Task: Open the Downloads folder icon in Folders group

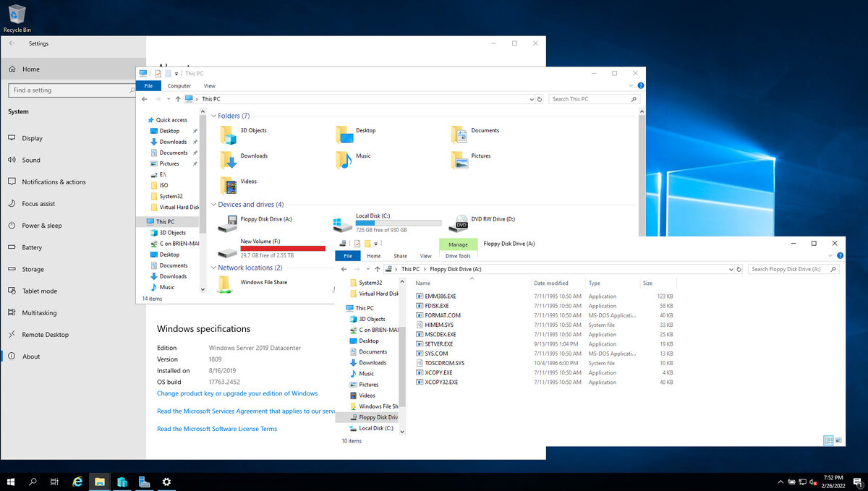Action: [229, 160]
